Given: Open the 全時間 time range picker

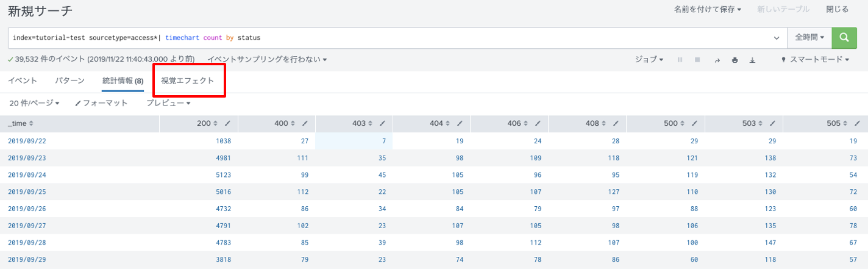Looking at the screenshot, I should click(x=809, y=38).
